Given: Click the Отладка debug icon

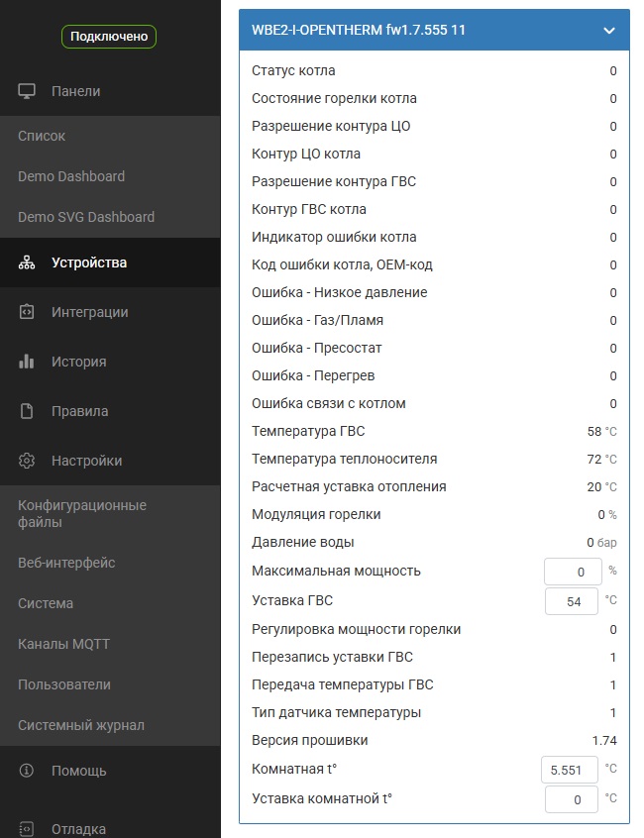Looking at the screenshot, I should pos(27,829).
